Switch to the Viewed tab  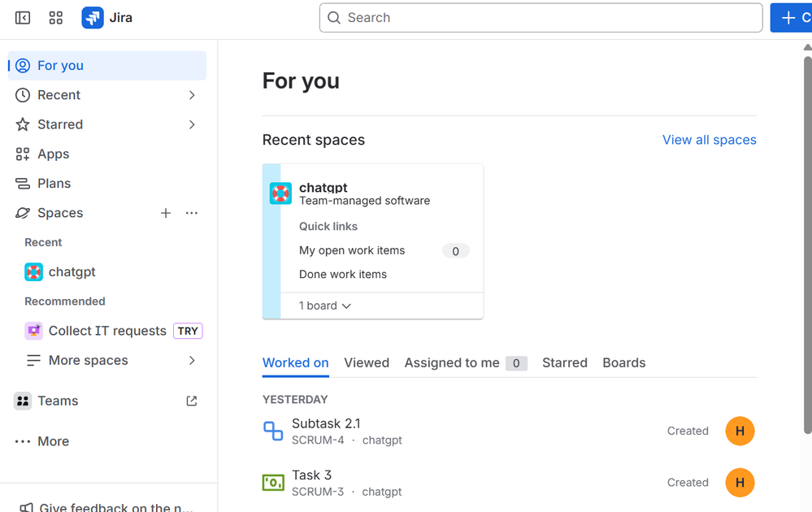pos(367,362)
